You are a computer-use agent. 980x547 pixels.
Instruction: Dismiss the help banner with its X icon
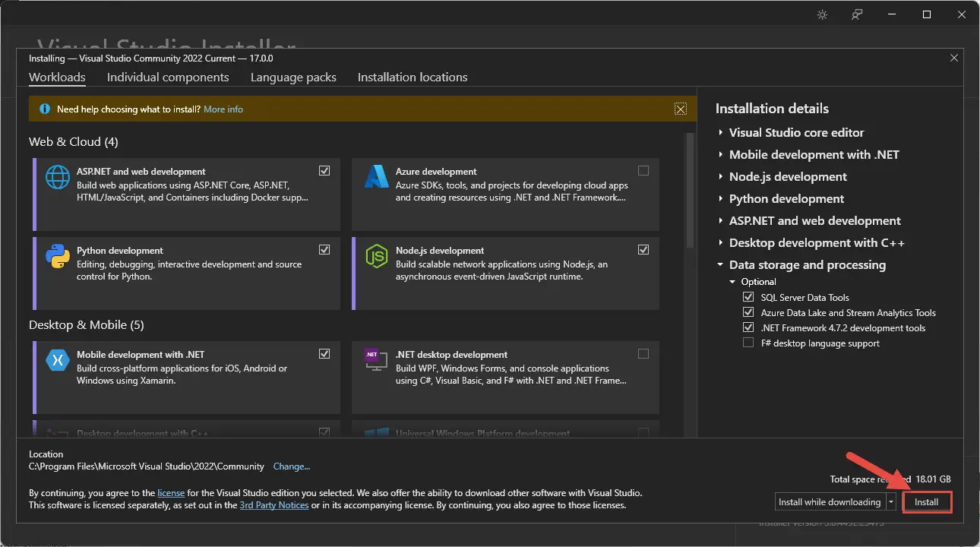tap(681, 109)
